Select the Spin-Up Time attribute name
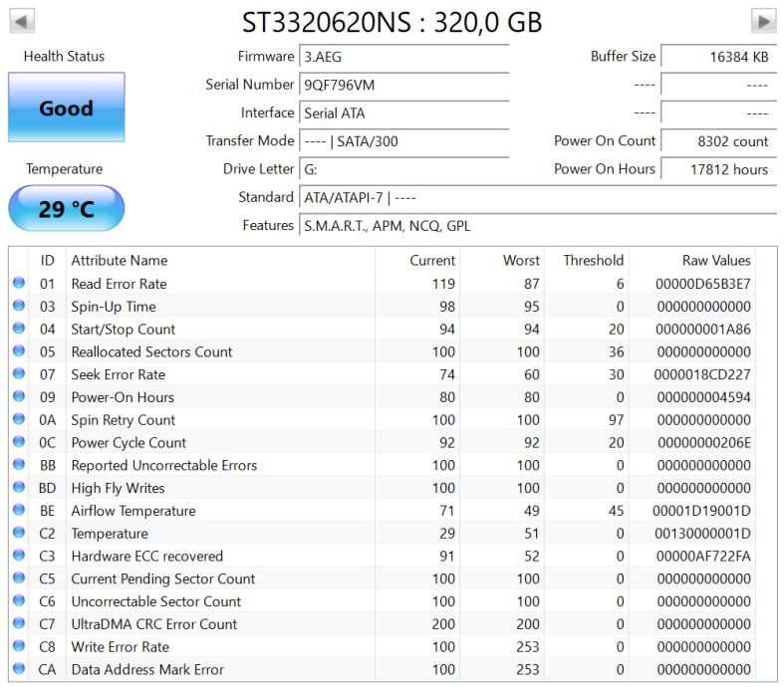Image resolution: width=784 pixels, height=687 pixels. point(114,307)
